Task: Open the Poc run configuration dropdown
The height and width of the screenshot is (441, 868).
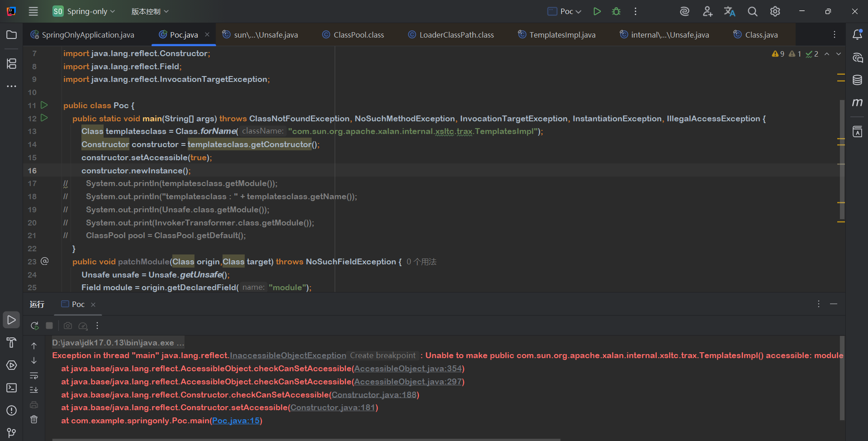Action: coord(565,11)
